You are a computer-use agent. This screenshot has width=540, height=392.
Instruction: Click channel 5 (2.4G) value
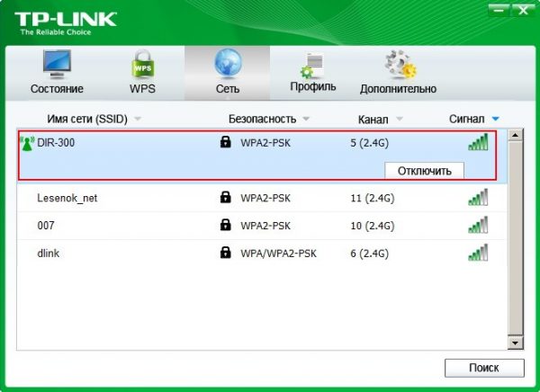pos(370,143)
